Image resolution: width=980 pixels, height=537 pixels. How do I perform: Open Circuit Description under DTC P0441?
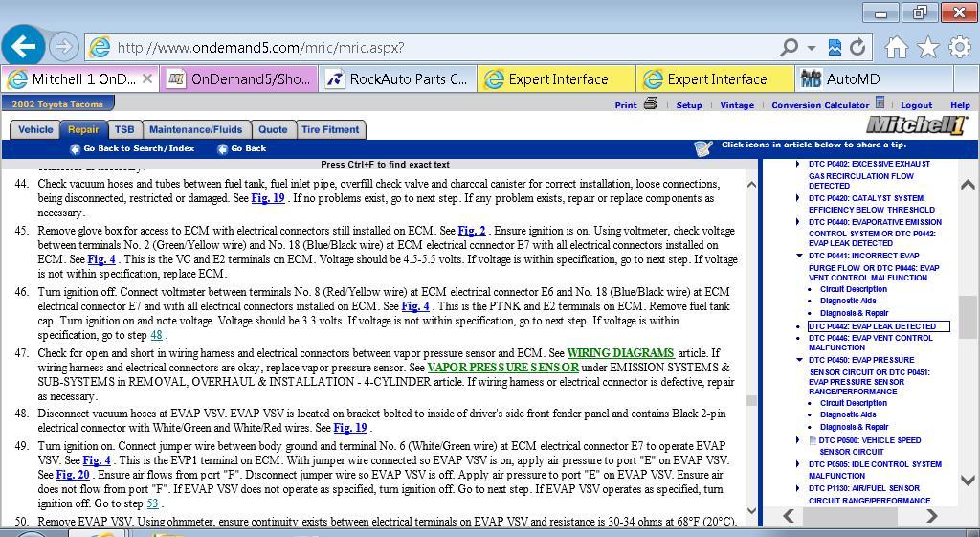coord(853,289)
